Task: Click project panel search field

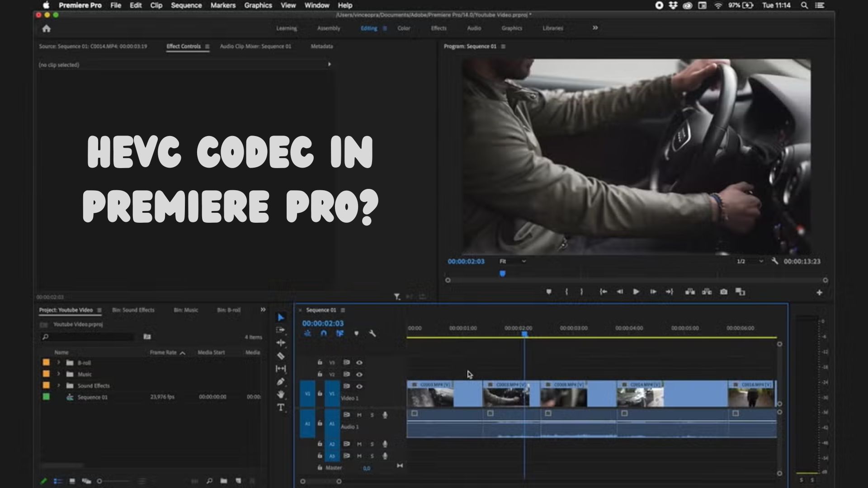Action: pyautogui.click(x=89, y=337)
